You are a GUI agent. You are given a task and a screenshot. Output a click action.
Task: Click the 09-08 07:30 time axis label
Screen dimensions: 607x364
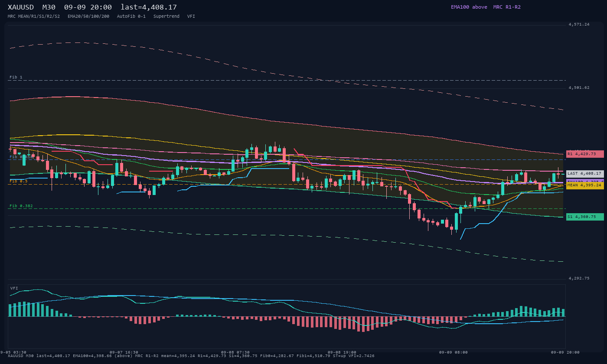click(x=235, y=352)
